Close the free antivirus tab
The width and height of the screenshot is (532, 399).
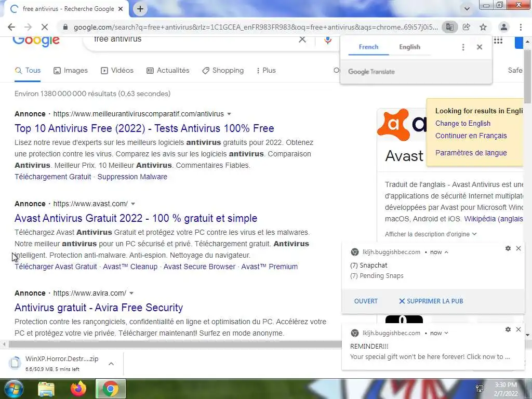coord(121,9)
